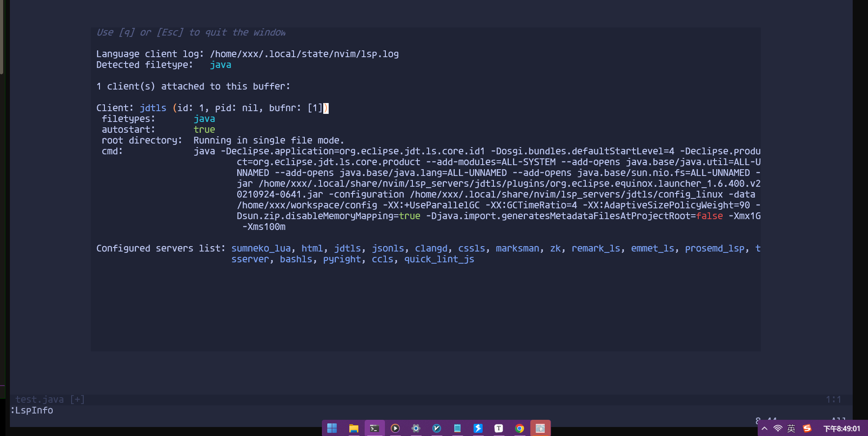Select the Windows Terminal taskbar icon

[x=374, y=428]
